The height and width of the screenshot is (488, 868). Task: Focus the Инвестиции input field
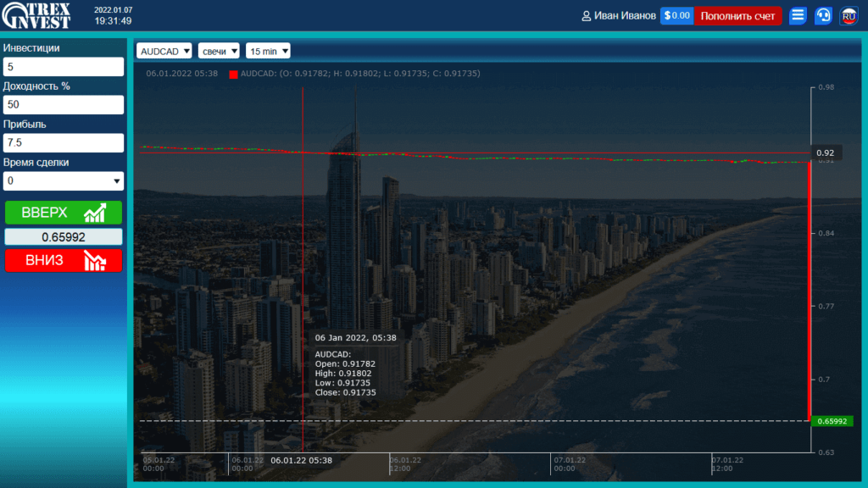click(x=64, y=67)
